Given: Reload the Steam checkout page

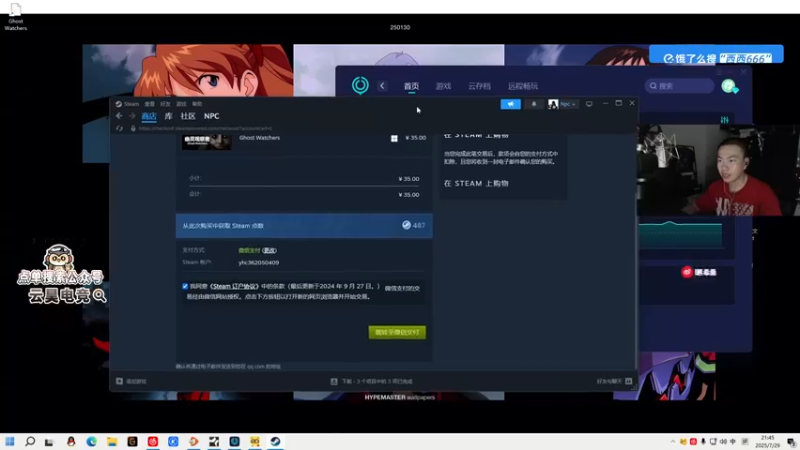Looking at the screenshot, I should pyautogui.click(x=119, y=129).
